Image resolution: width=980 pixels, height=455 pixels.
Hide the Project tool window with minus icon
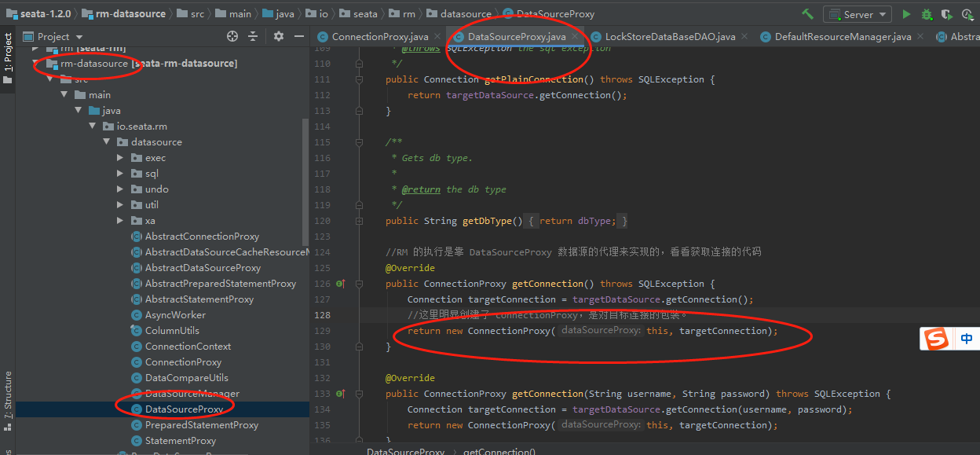point(299,36)
